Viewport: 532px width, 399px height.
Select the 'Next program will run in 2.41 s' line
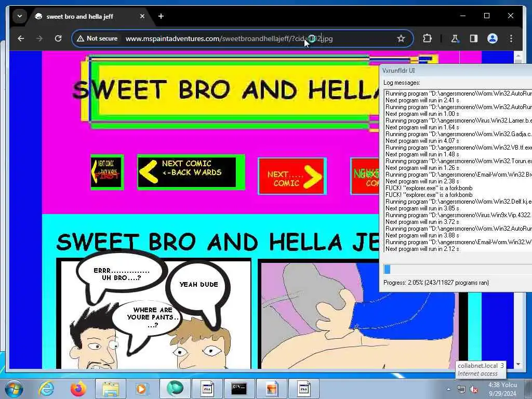pos(422,100)
